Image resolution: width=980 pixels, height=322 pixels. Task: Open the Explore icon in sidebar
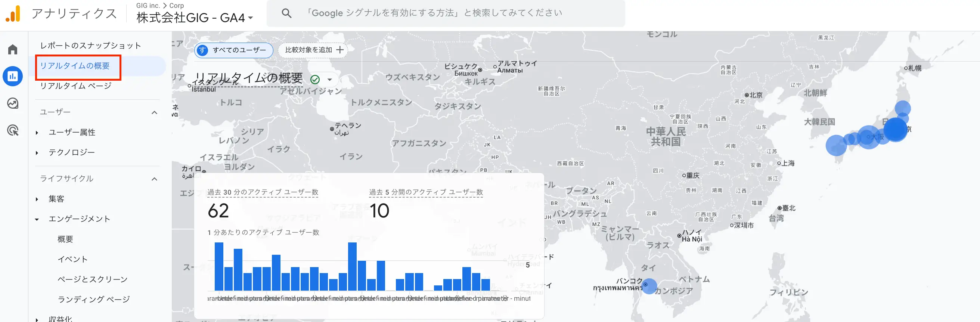pos(13,103)
